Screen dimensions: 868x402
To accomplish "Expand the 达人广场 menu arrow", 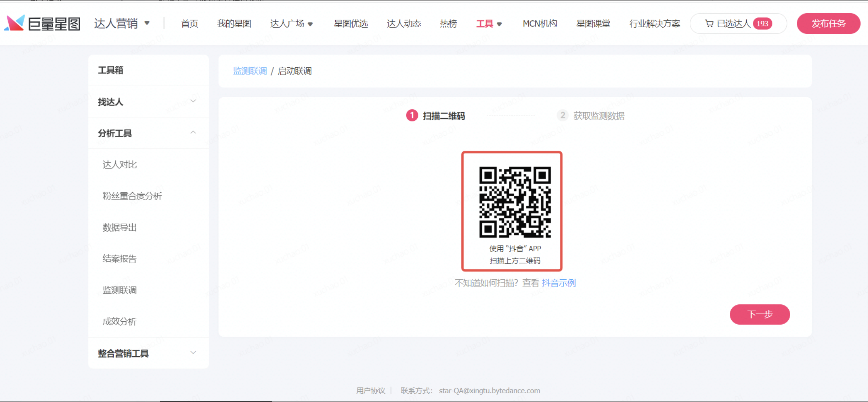I will 310,24.
